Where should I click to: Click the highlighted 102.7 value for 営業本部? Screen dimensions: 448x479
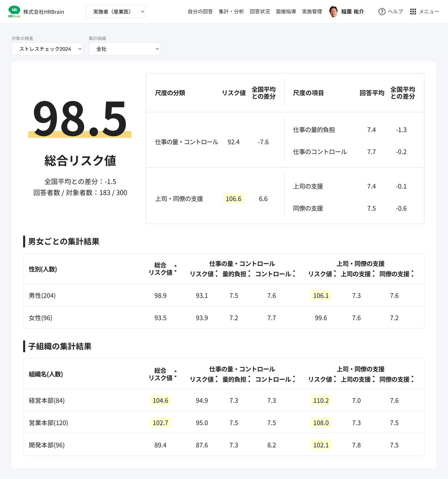(x=160, y=423)
